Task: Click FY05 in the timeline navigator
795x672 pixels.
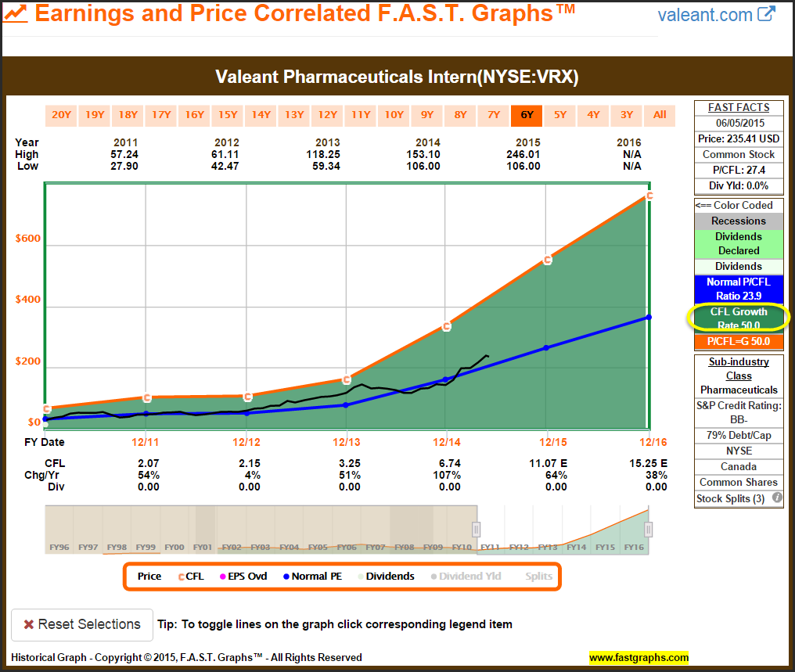Action: point(318,548)
